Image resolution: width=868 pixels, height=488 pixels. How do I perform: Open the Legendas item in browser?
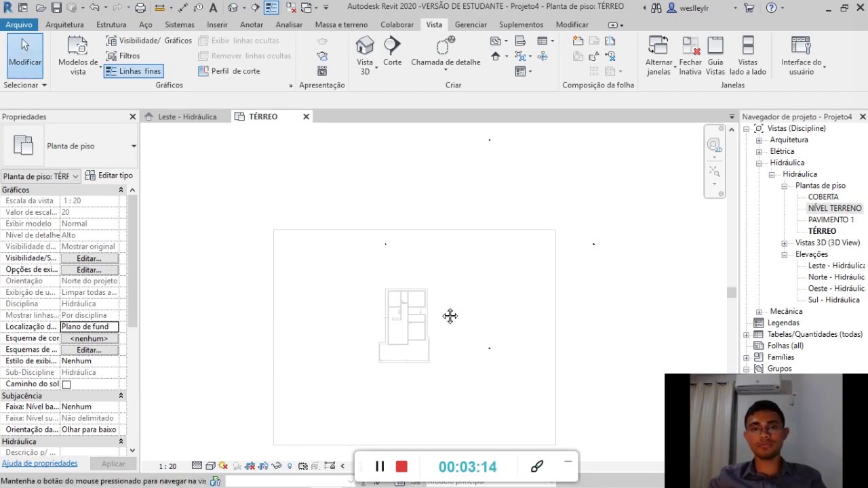click(x=783, y=323)
